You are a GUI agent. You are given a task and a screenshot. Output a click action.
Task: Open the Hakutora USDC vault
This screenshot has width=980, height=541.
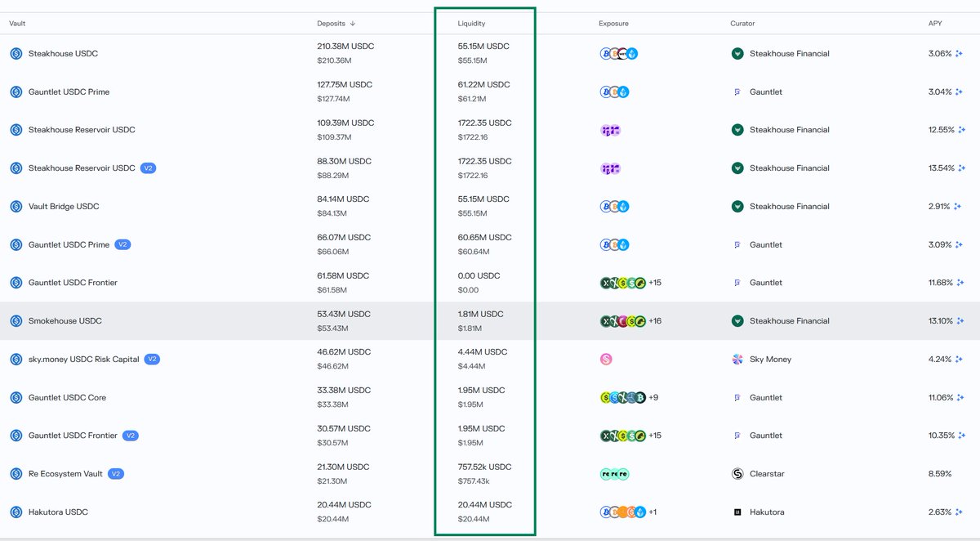point(58,512)
